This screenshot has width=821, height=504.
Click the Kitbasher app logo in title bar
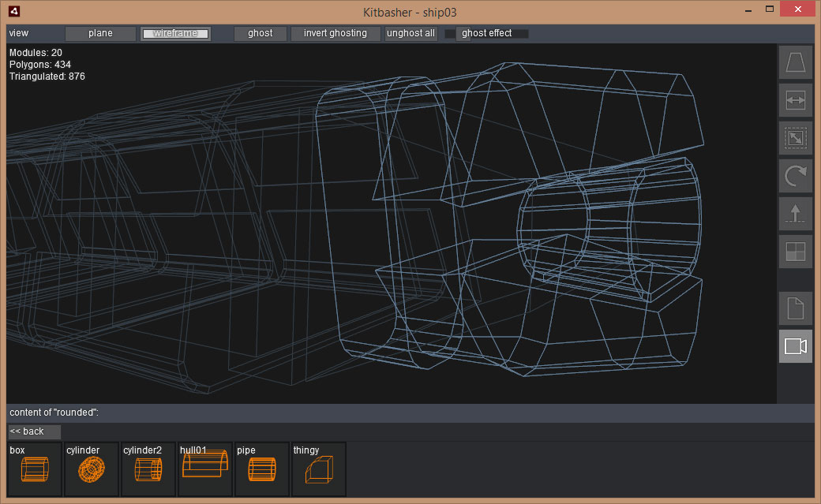(15, 11)
